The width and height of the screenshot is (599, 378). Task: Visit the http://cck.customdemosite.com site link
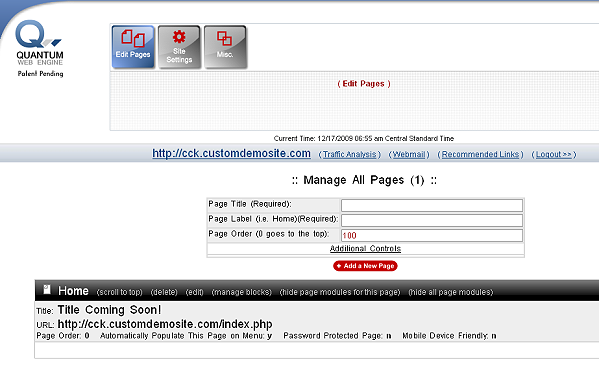(232, 153)
